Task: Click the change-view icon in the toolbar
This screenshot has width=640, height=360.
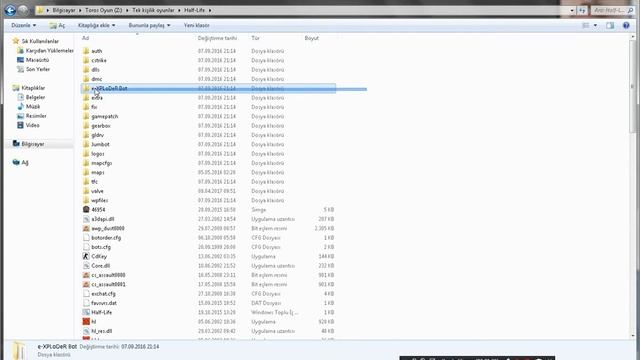Action: (x=586, y=25)
